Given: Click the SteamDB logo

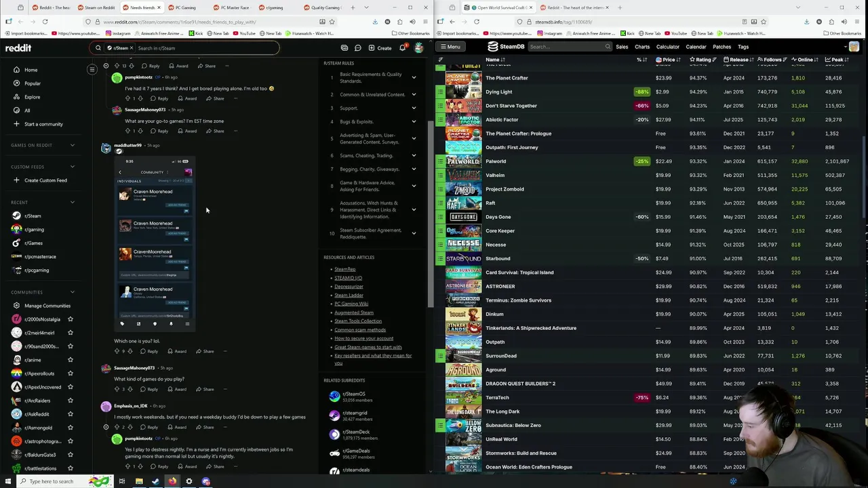Looking at the screenshot, I should (505, 47).
